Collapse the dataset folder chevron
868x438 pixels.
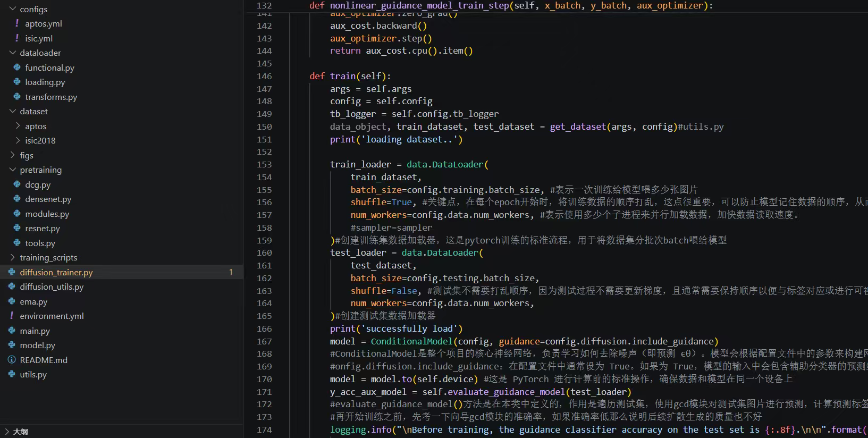[x=12, y=111]
